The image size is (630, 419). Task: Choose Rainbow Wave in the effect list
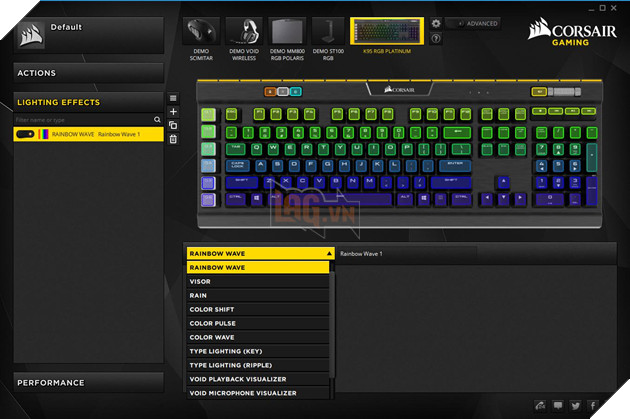coord(258,268)
